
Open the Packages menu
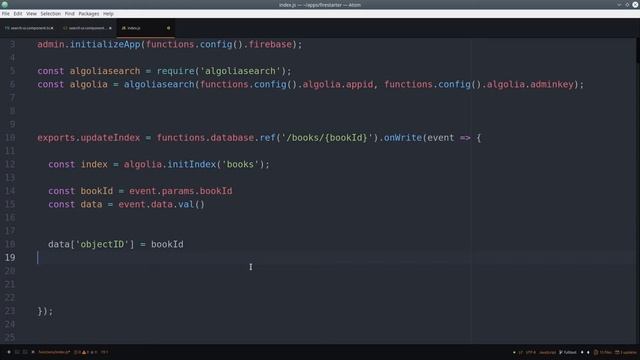89,13
